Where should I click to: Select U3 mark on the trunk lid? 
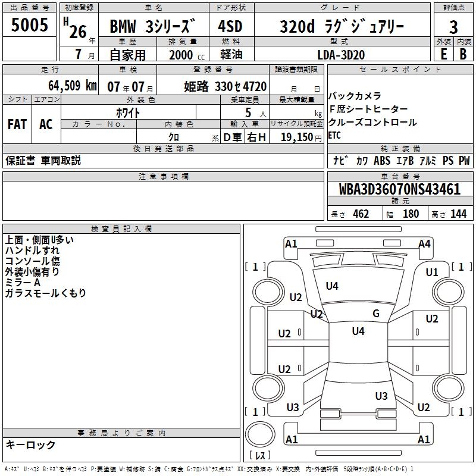point(381,396)
